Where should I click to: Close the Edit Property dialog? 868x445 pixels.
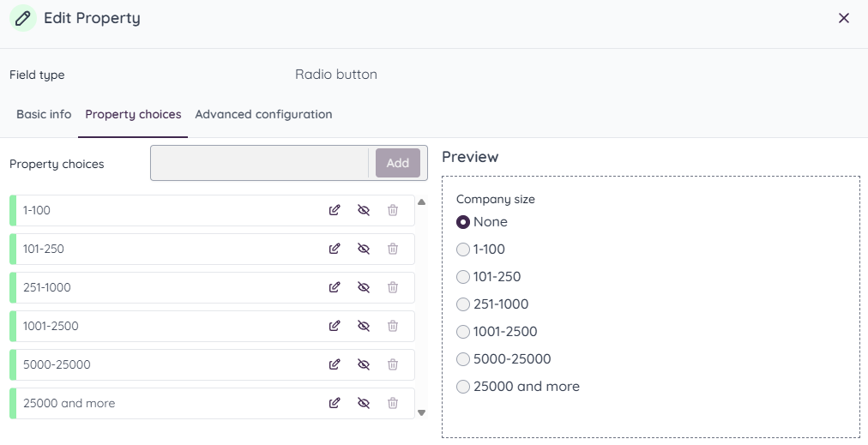tap(844, 18)
